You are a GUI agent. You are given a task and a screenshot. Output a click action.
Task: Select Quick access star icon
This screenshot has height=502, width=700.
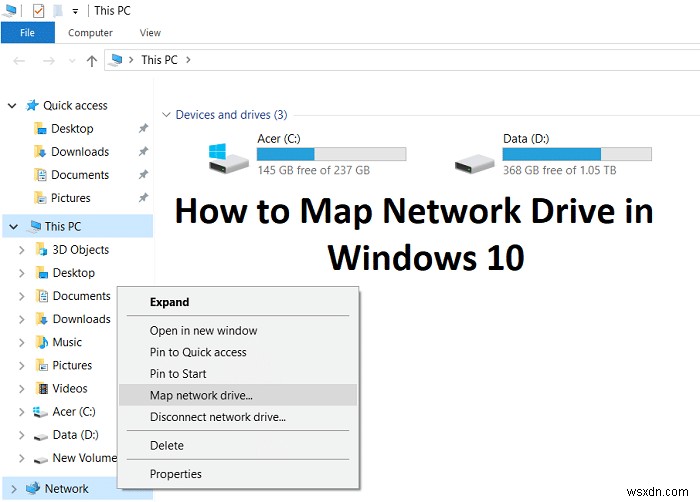(x=32, y=105)
